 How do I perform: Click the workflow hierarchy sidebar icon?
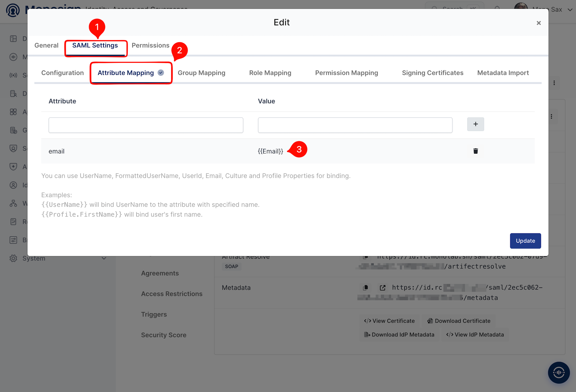[13, 203]
